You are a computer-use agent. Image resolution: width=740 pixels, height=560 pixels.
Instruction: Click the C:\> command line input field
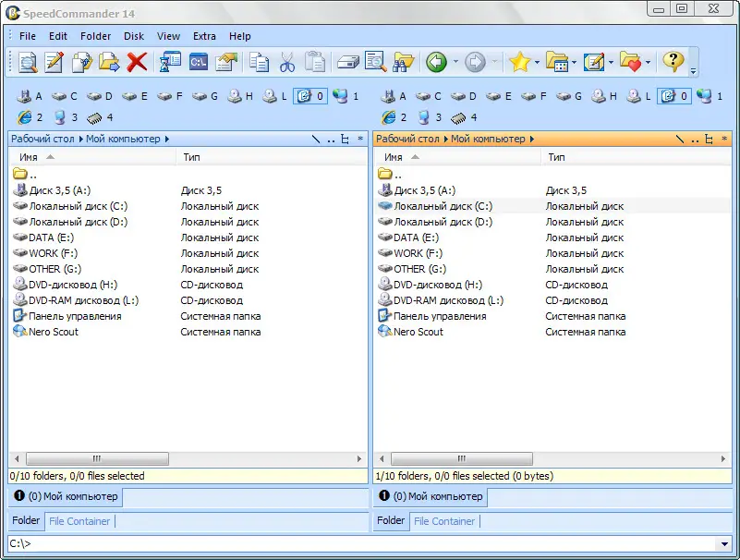click(363, 544)
